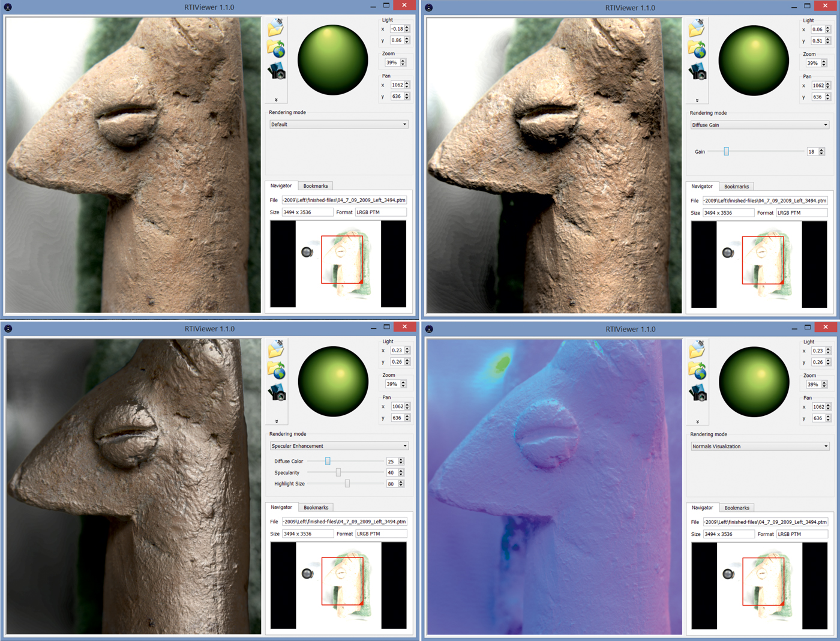This screenshot has height=641, width=840.
Task: Click the open file folder icon in the Specular Enhancement window
Action: [276, 349]
